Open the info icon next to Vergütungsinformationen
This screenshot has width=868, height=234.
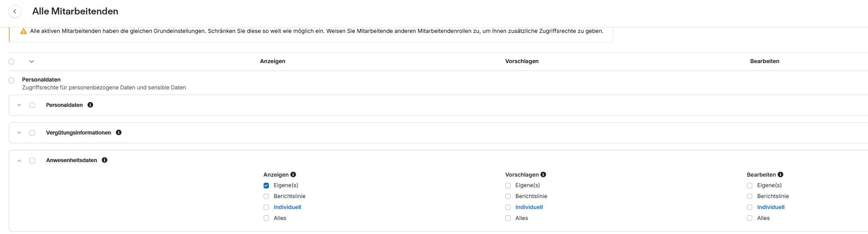click(x=118, y=132)
